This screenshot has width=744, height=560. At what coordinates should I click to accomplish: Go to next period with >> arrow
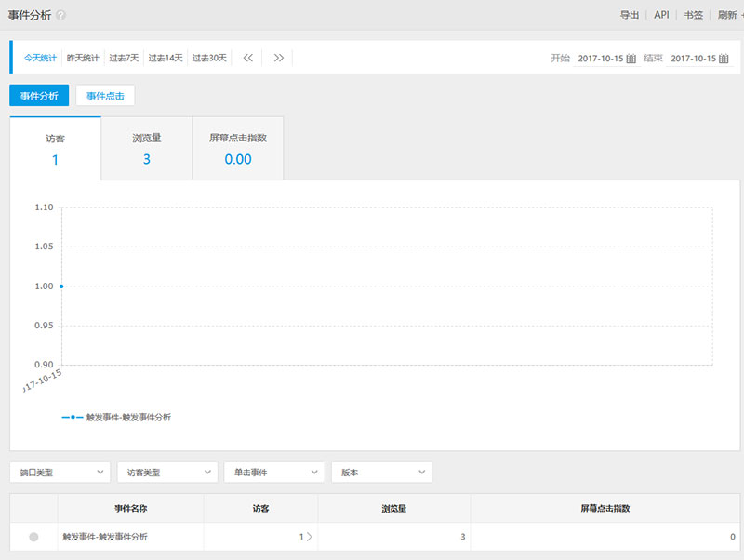(x=278, y=58)
